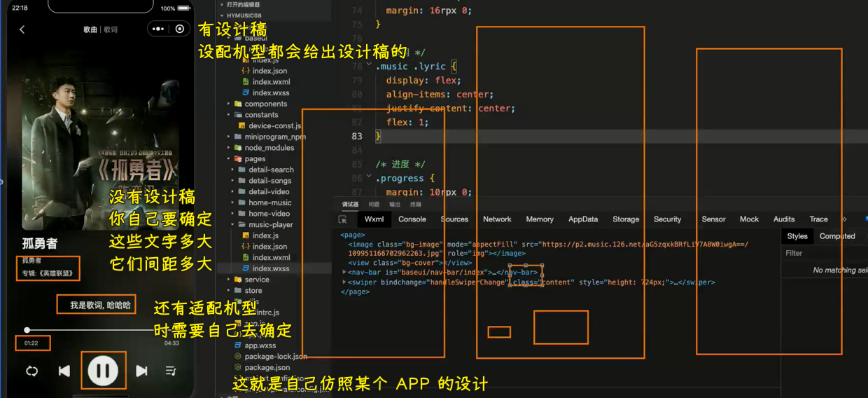Open the playlist queue icon
Viewport: 868px width, 398px height.
171,371
